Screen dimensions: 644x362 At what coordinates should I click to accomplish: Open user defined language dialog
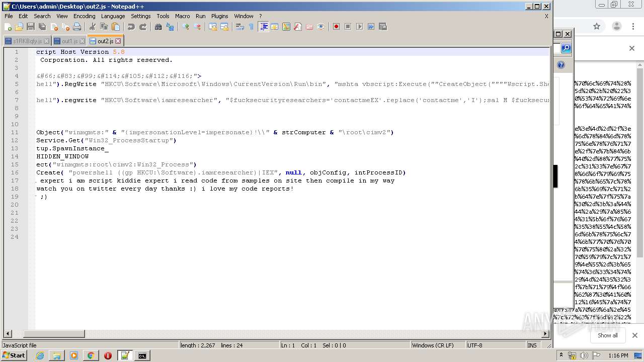tap(275, 27)
